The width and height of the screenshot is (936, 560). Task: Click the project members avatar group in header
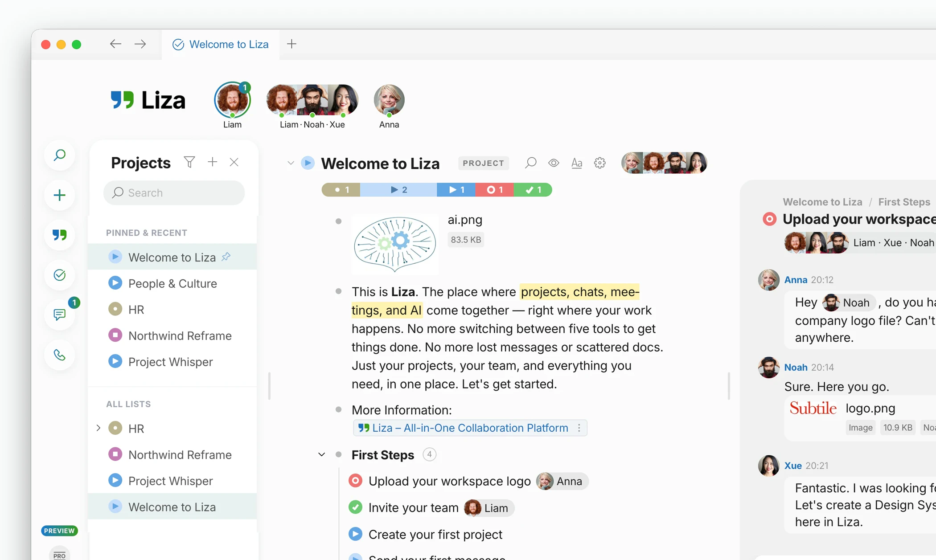pos(664,163)
